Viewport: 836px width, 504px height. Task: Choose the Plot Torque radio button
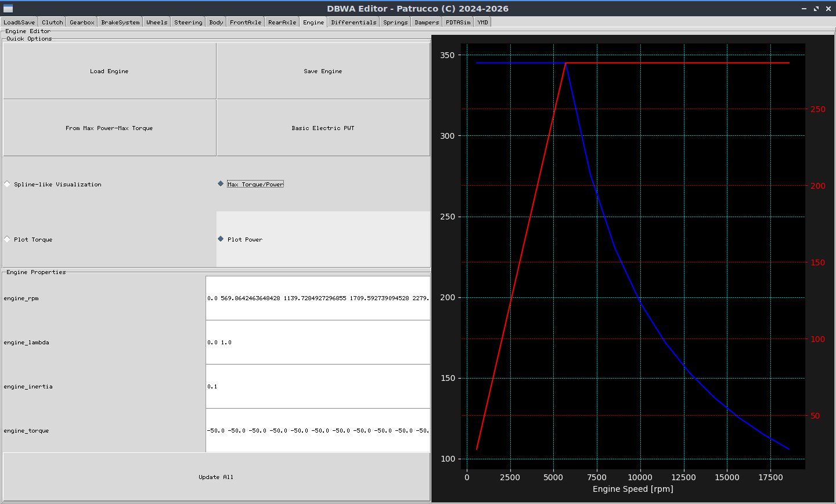pos(28,239)
